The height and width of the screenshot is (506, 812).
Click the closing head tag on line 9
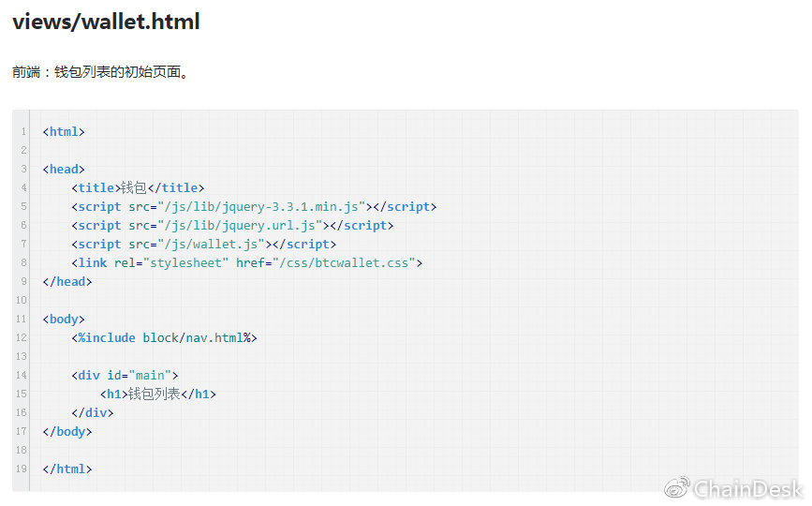point(67,281)
